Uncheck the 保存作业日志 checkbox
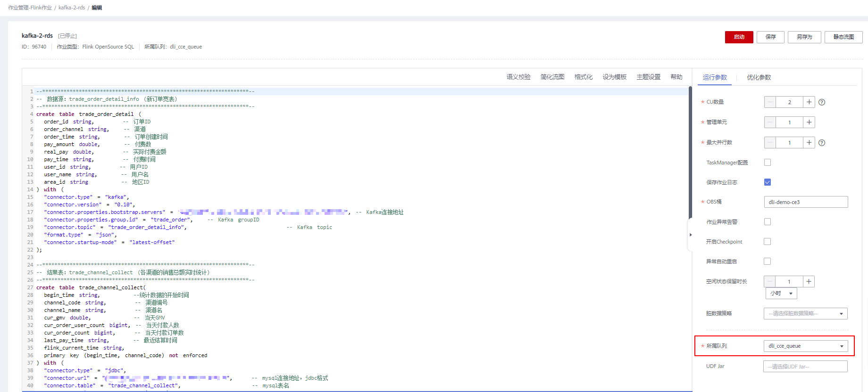Viewport: 868px width, 392px height. (768, 182)
